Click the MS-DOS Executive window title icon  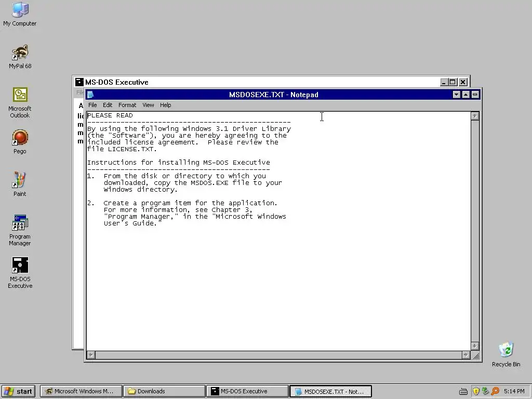(x=79, y=82)
